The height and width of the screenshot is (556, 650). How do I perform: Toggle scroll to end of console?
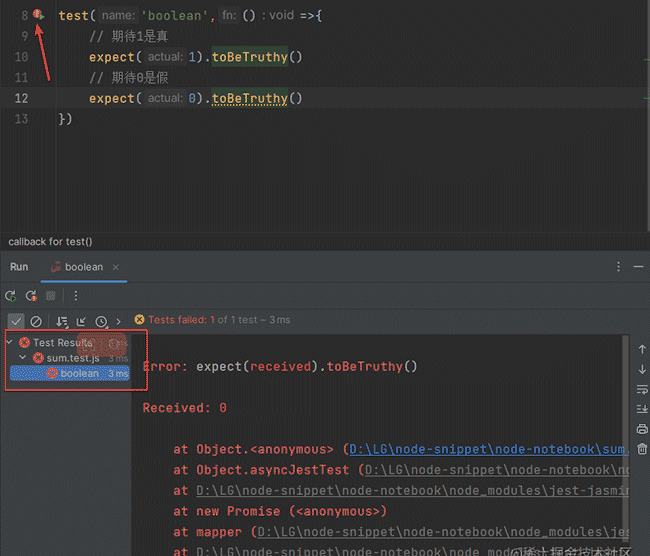point(642,409)
